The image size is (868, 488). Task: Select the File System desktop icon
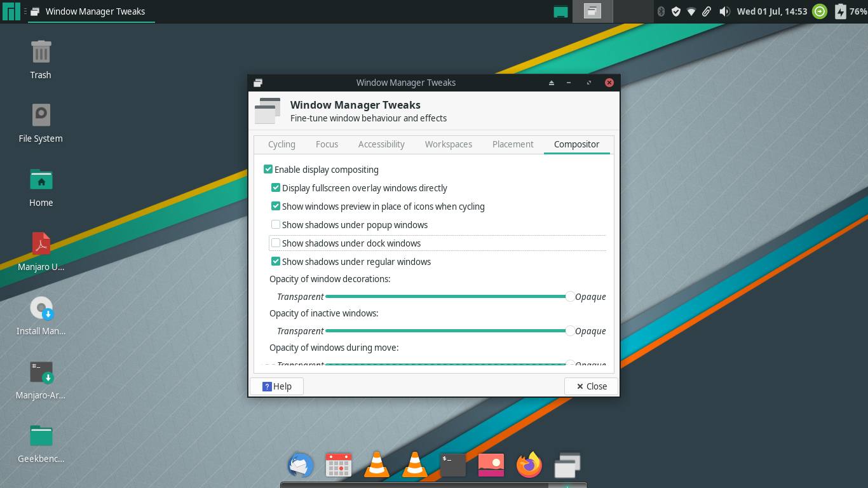[x=41, y=123]
